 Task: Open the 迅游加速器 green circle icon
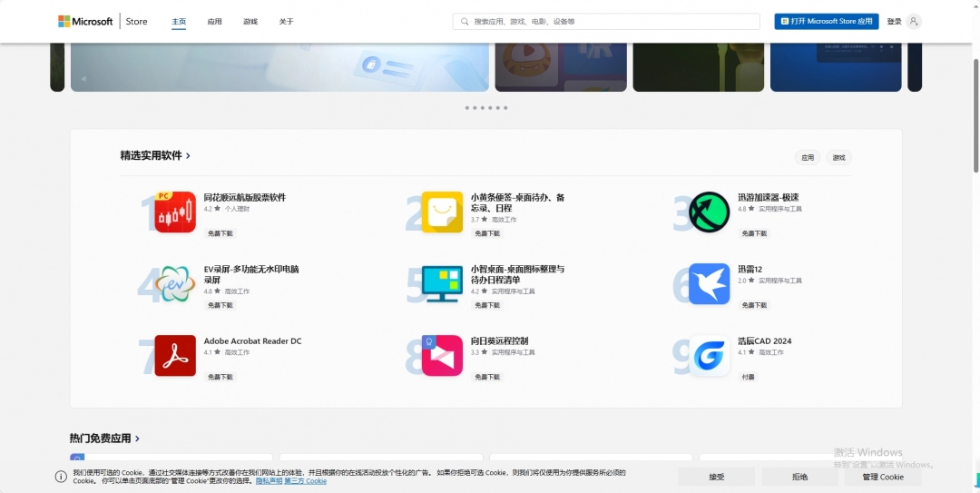(x=710, y=212)
